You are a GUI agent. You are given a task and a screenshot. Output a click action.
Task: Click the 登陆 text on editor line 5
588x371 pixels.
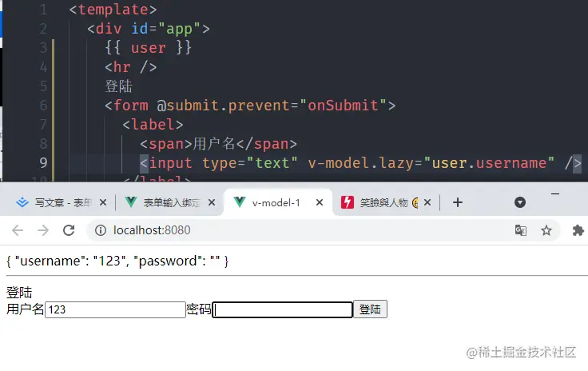[118, 86]
